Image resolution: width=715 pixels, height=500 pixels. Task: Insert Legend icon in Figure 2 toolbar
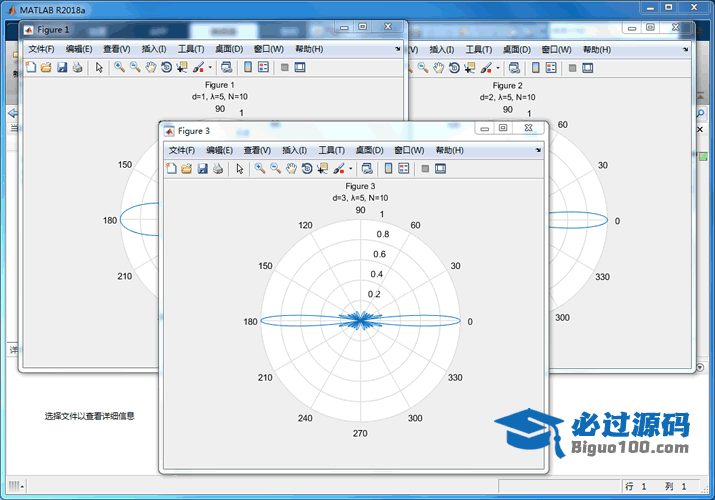551,68
